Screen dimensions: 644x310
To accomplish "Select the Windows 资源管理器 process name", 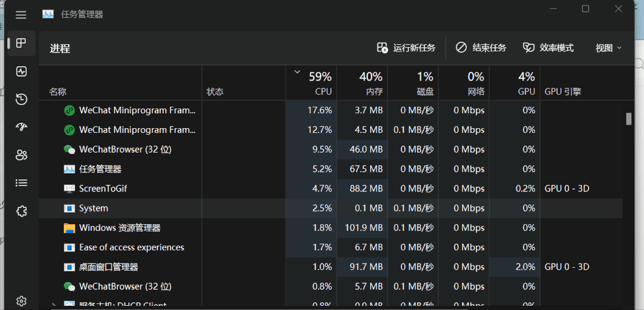I will coord(119,228).
